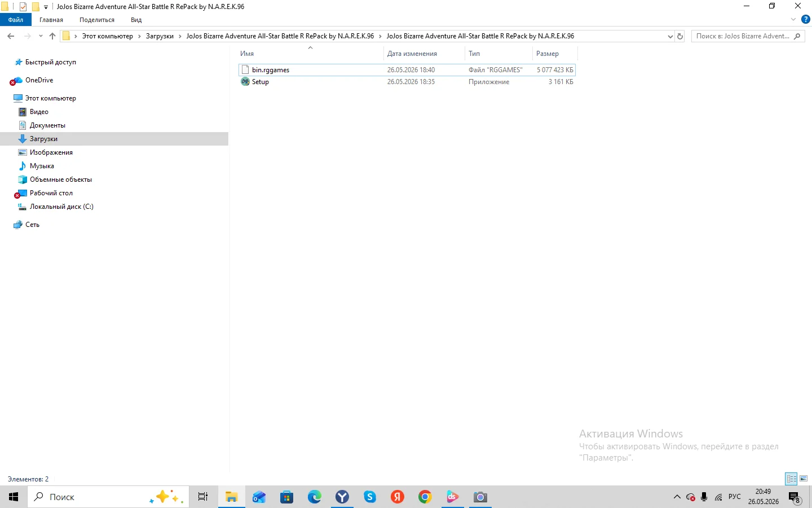Image resolution: width=812 pixels, height=508 pixels.
Task: Click the microphone icon in the system tray
Action: (x=704, y=497)
